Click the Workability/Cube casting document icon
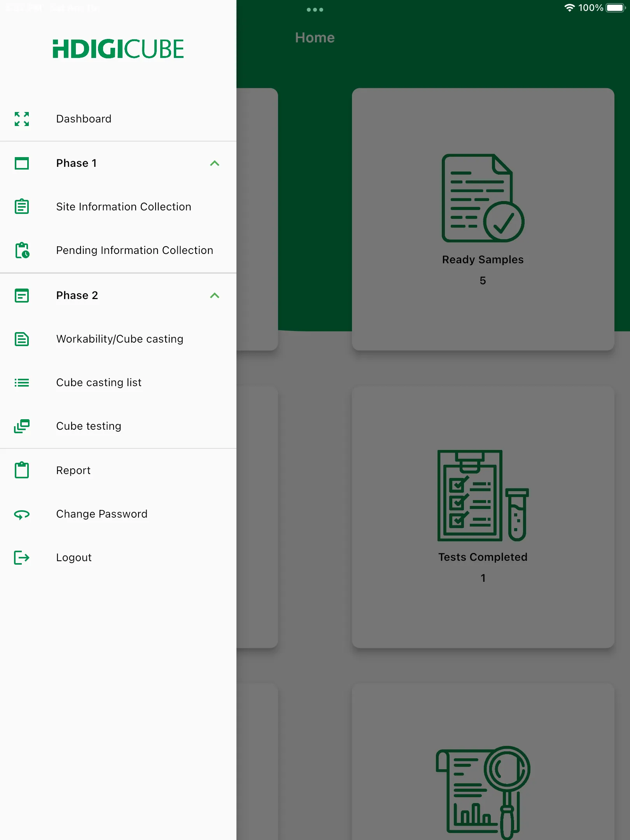This screenshot has height=840, width=630. click(22, 339)
